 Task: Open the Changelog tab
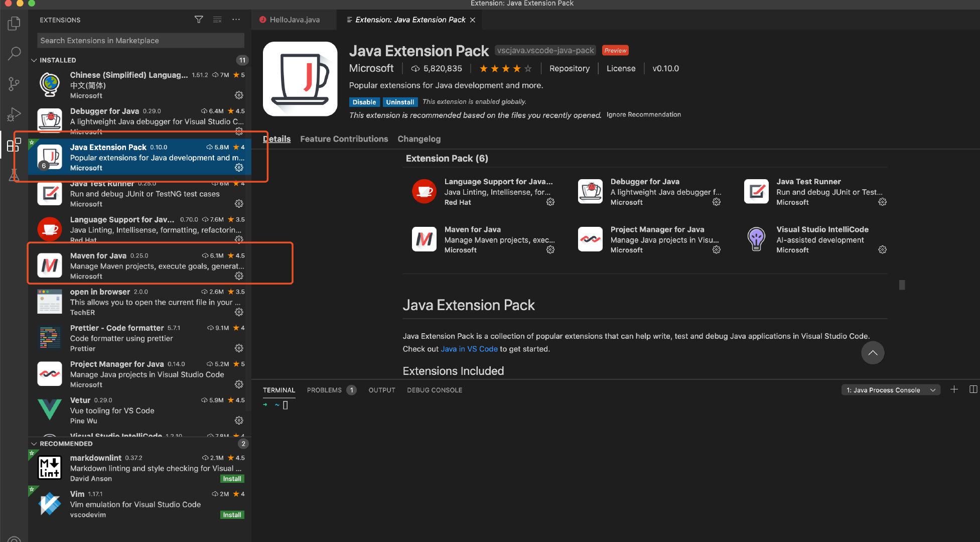click(x=419, y=139)
